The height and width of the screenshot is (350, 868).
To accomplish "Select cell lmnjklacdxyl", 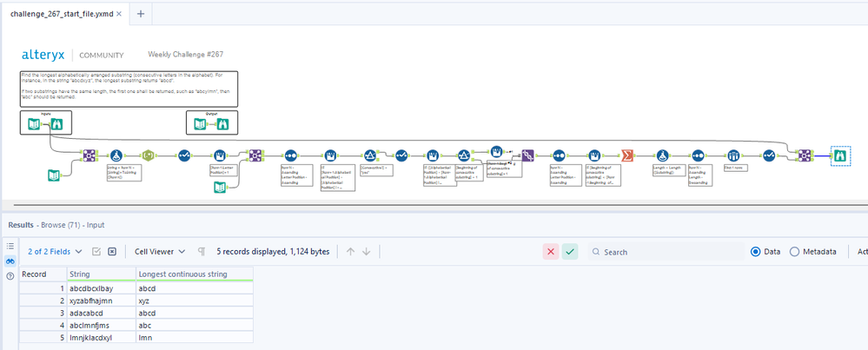I will pos(101,337).
